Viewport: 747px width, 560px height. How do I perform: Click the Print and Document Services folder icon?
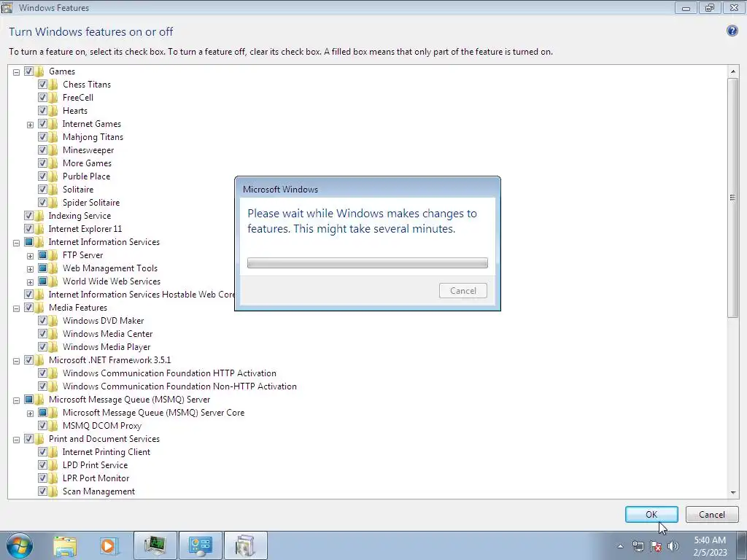click(x=39, y=439)
